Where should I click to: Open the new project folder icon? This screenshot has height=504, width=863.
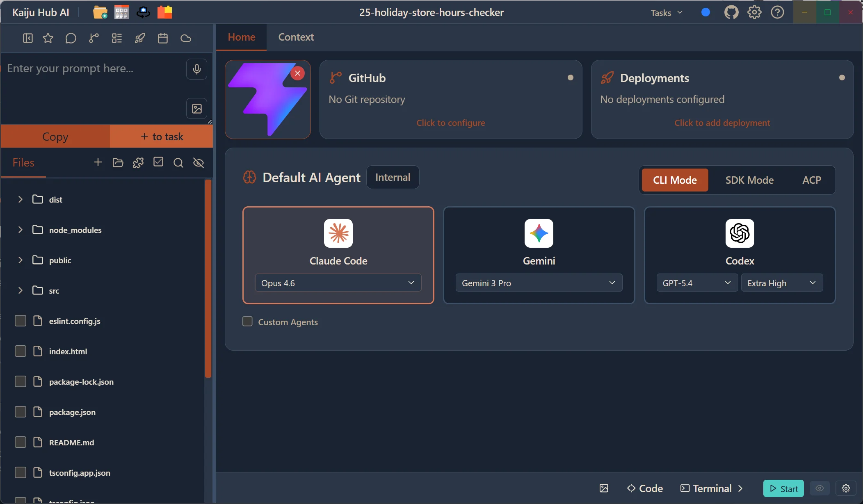[100, 12]
